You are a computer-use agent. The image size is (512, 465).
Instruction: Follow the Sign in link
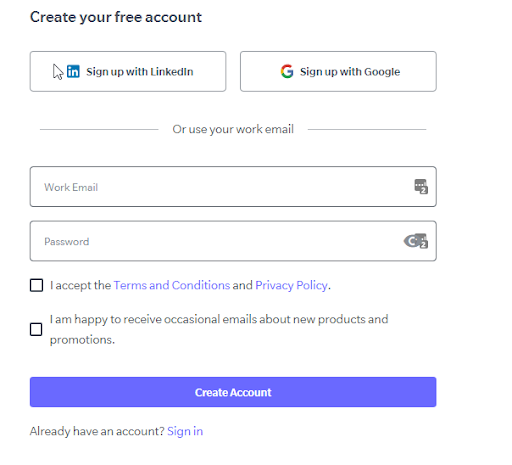pos(185,431)
